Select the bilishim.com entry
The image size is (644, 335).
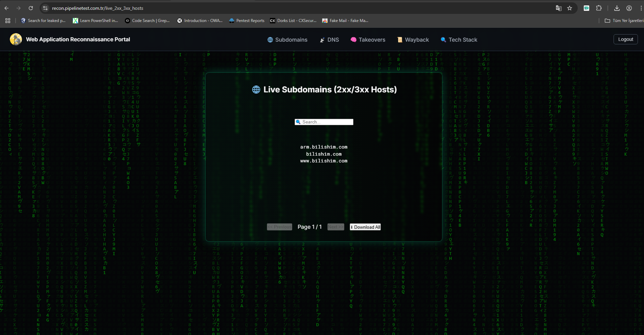(x=324, y=154)
